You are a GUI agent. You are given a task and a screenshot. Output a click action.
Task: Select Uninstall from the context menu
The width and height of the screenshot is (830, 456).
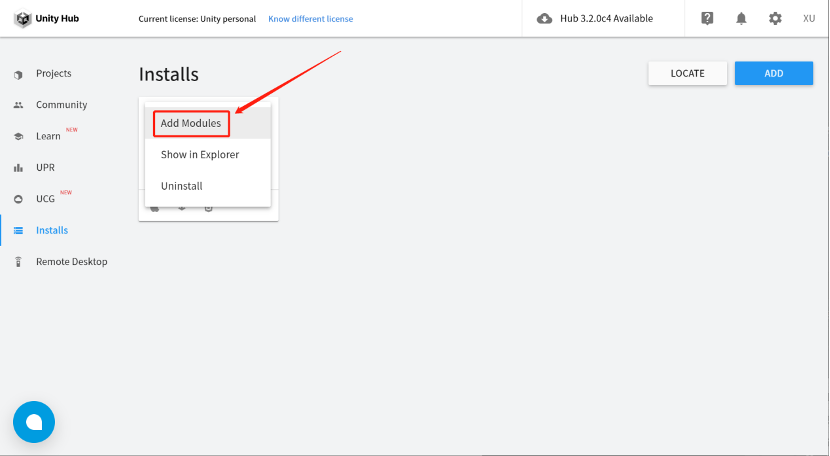[x=182, y=186]
